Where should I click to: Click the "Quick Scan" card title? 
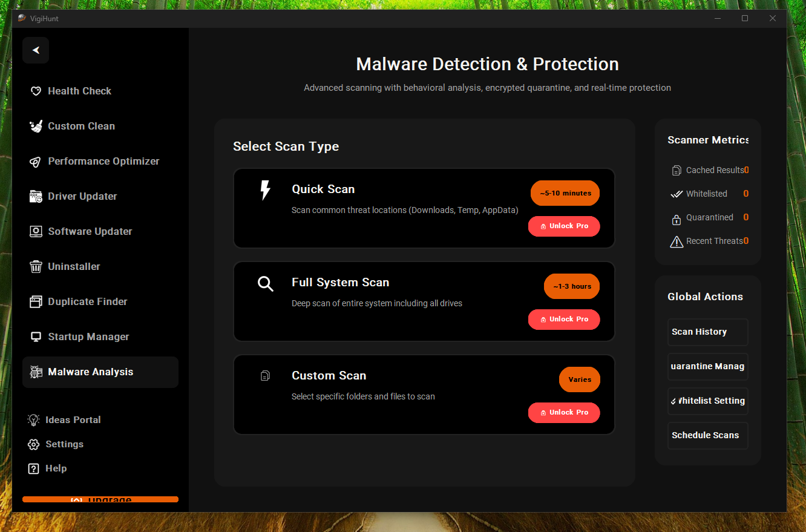tap(323, 189)
